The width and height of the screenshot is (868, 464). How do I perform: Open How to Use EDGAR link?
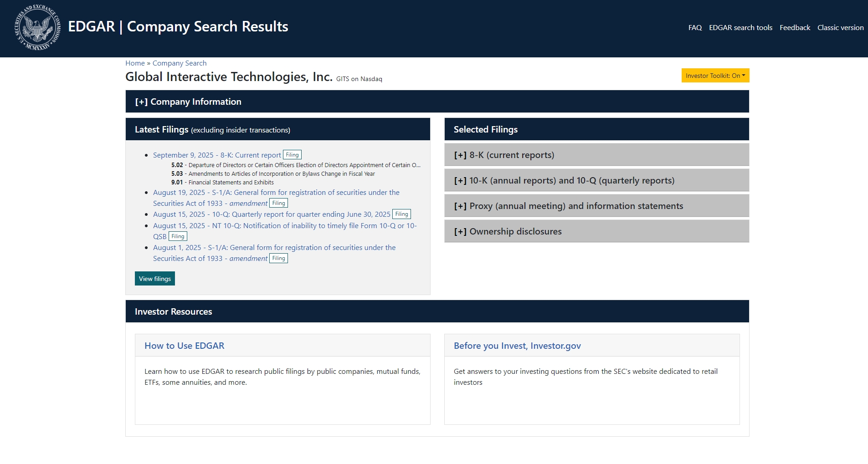(184, 346)
